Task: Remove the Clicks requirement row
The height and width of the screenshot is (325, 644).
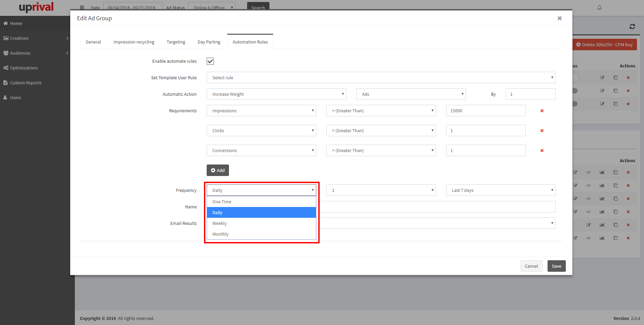Action: click(x=542, y=131)
